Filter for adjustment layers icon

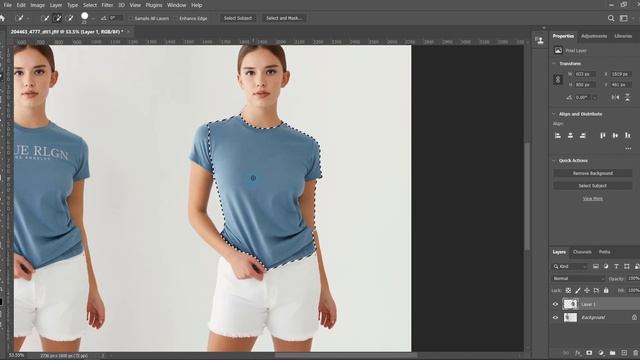[606, 267]
